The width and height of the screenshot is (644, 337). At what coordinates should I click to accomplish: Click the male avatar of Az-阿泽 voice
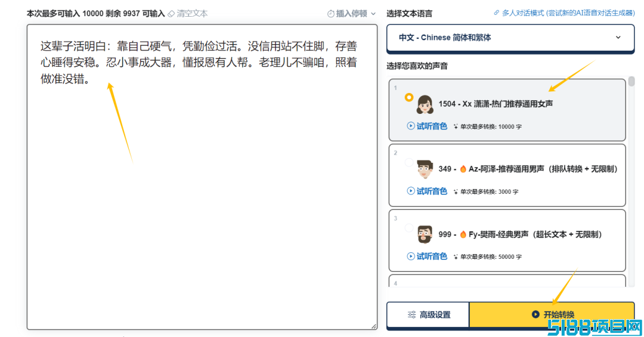[x=425, y=169]
